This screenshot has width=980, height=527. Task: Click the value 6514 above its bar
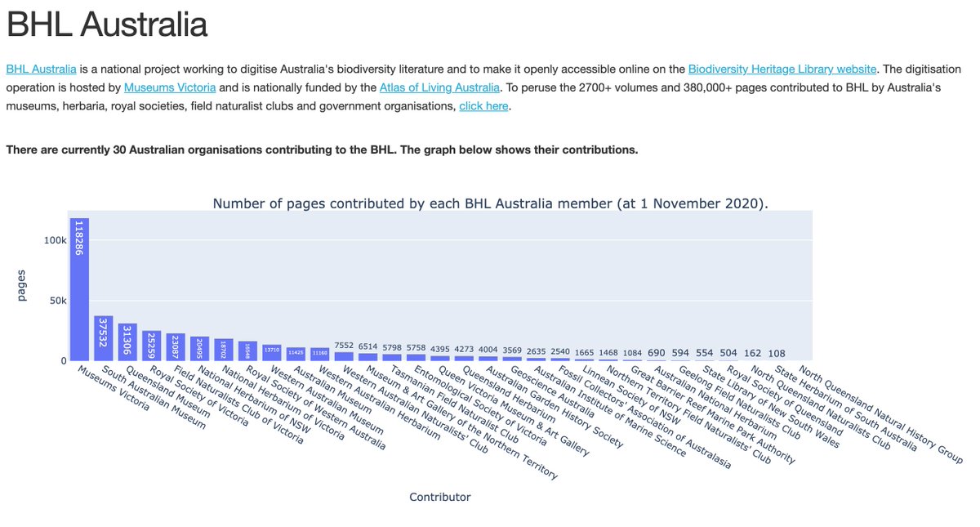tap(368, 346)
